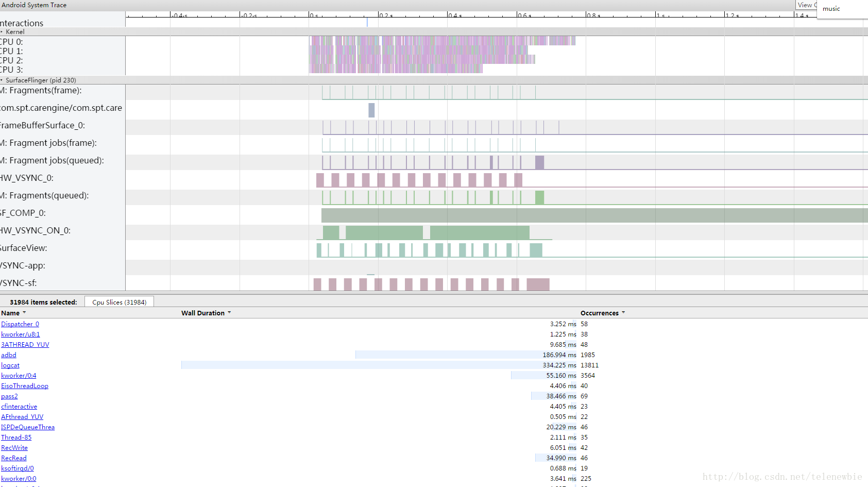The width and height of the screenshot is (868, 487).
Task: Focus the search field containing 'music'
Action: tap(843, 9)
